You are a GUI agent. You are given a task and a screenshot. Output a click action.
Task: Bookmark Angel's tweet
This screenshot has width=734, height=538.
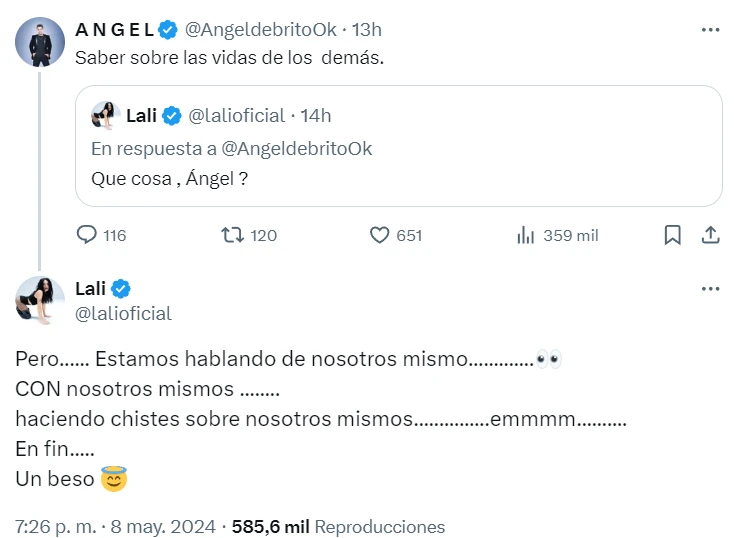[673, 235]
